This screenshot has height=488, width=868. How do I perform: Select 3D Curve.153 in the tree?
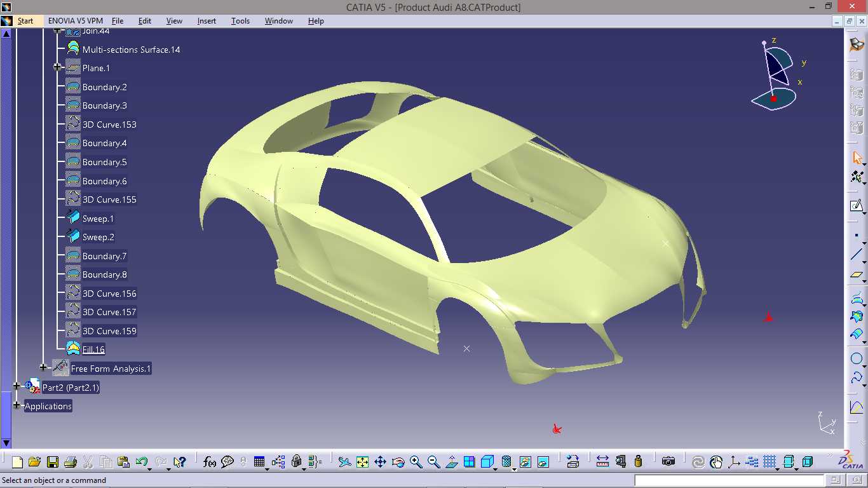[109, 125]
